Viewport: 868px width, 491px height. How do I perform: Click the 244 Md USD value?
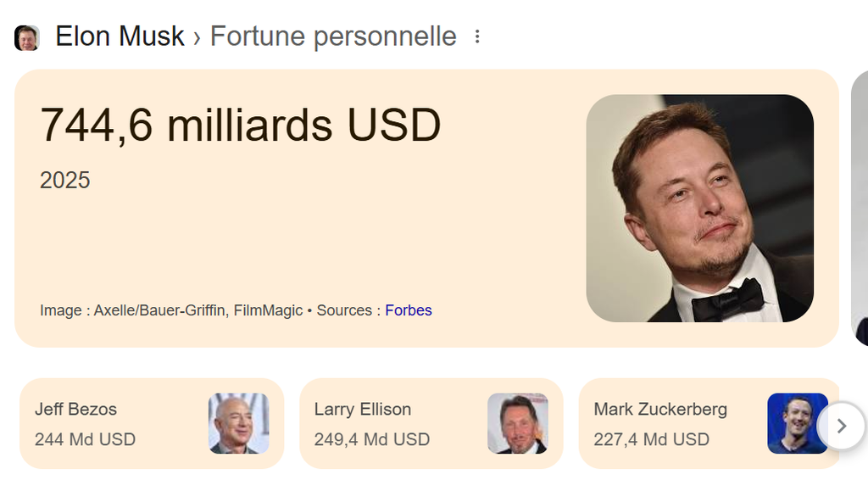[x=85, y=439]
